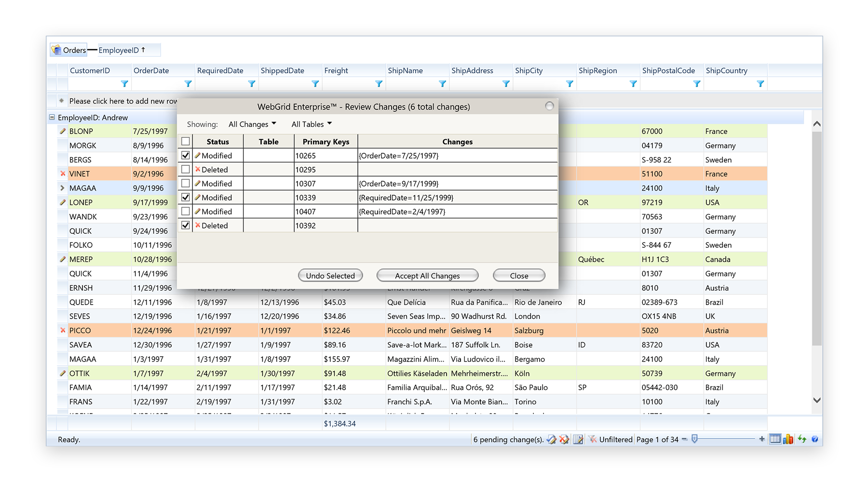Select the grid view icon in status bar
The image size is (868, 482).
775,439
